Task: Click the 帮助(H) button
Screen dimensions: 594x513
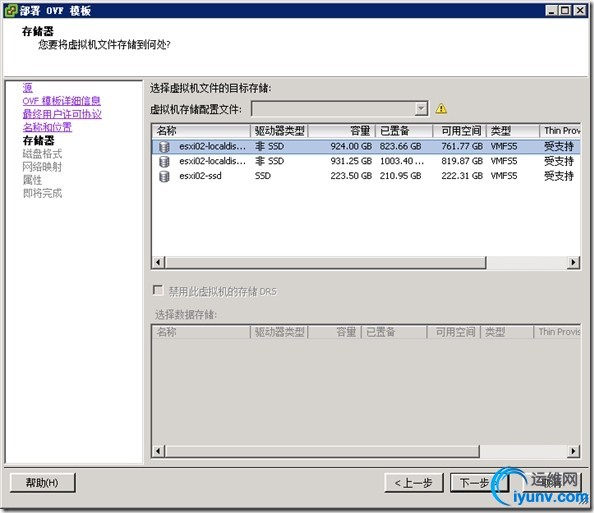Action: tap(42, 483)
